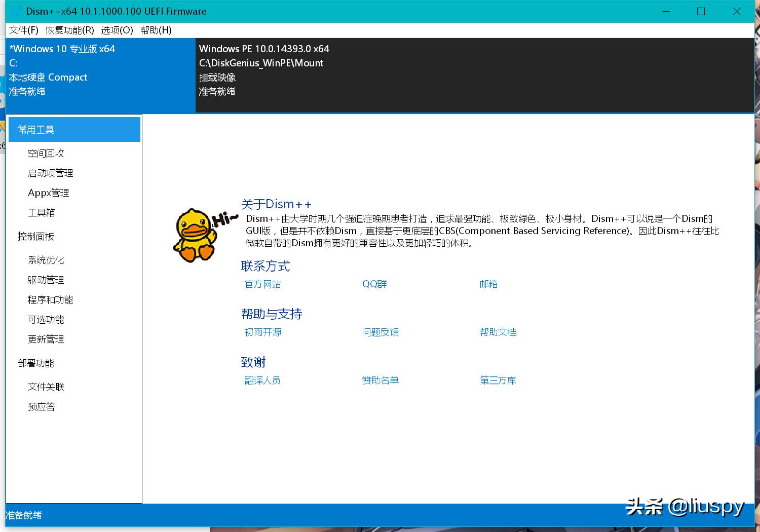Viewport: 760px width, 532px height.
Task: Open the QQ群 link
Action: pos(374,284)
